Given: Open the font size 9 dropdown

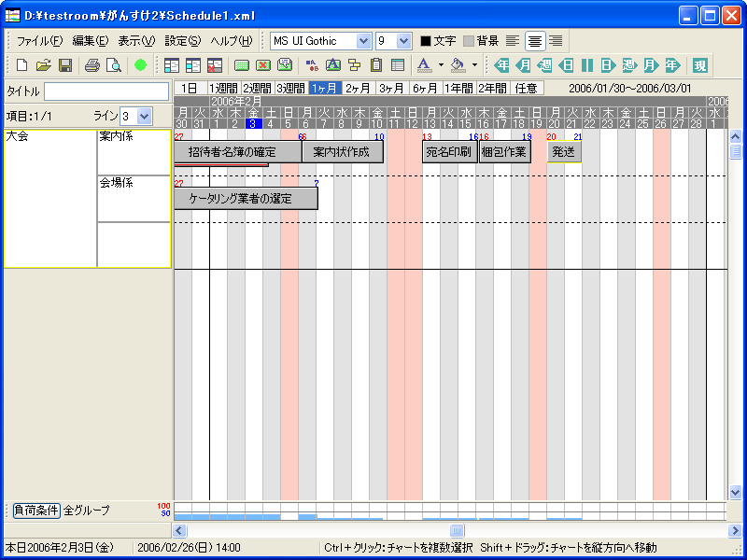Looking at the screenshot, I should coord(404,41).
